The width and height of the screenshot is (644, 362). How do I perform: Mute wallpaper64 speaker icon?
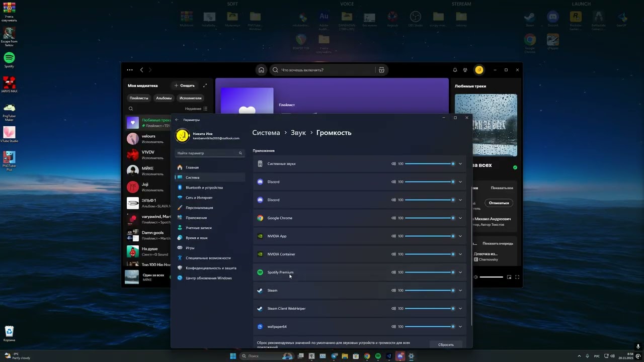tap(393, 327)
